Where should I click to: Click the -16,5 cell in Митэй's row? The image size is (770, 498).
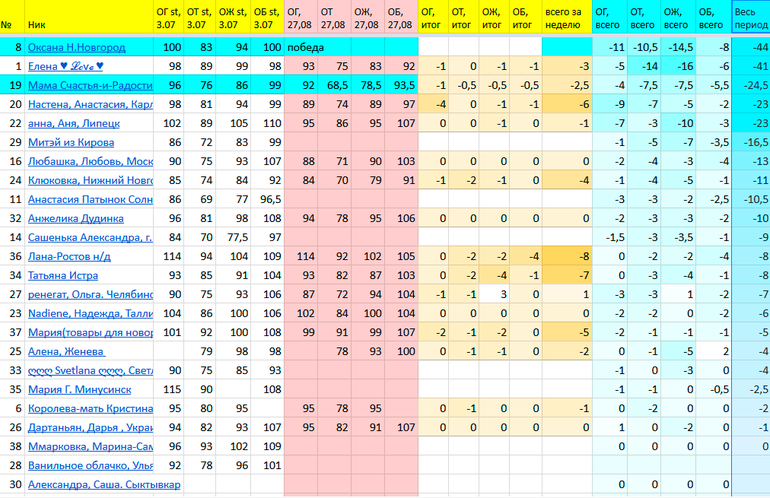point(751,142)
